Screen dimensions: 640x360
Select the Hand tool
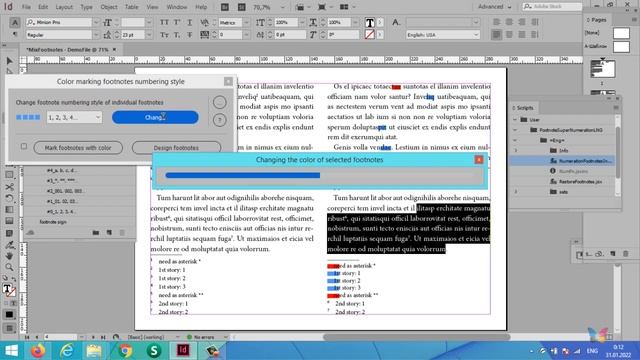(9, 256)
